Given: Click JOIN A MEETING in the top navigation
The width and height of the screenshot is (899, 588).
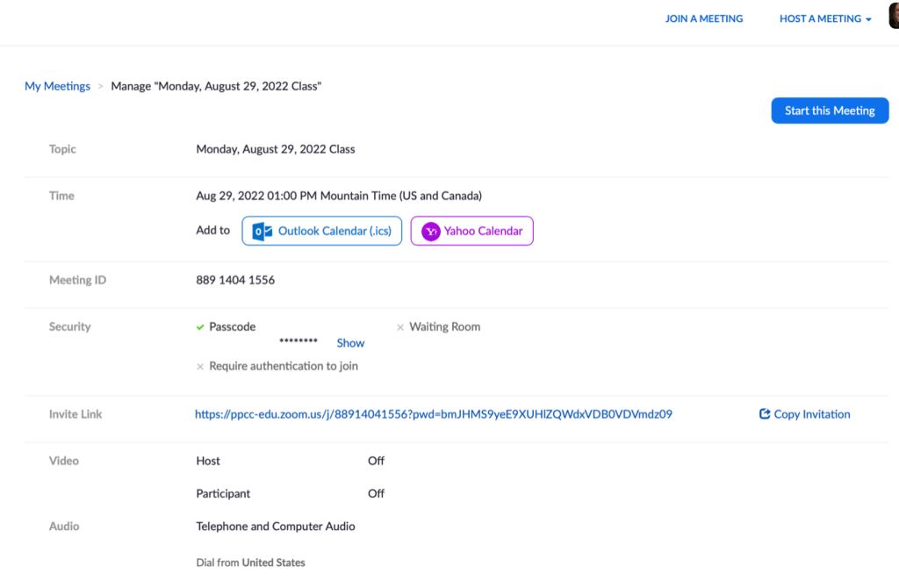Looking at the screenshot, I should [703, 18].
